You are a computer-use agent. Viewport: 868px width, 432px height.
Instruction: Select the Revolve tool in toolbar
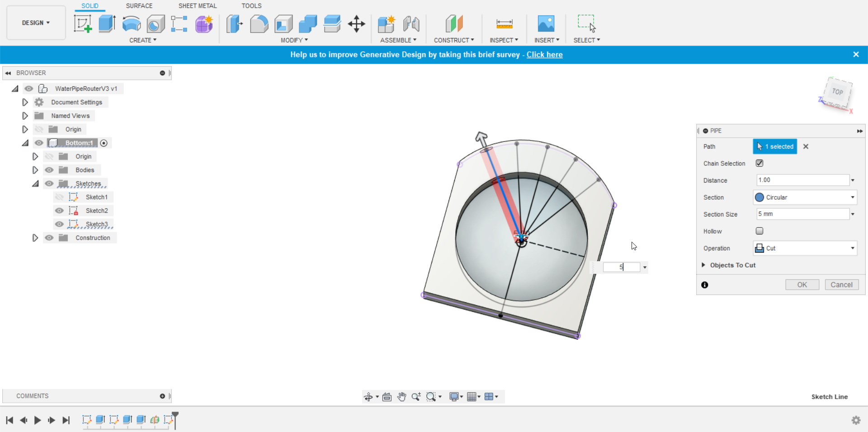coord(132,23)
